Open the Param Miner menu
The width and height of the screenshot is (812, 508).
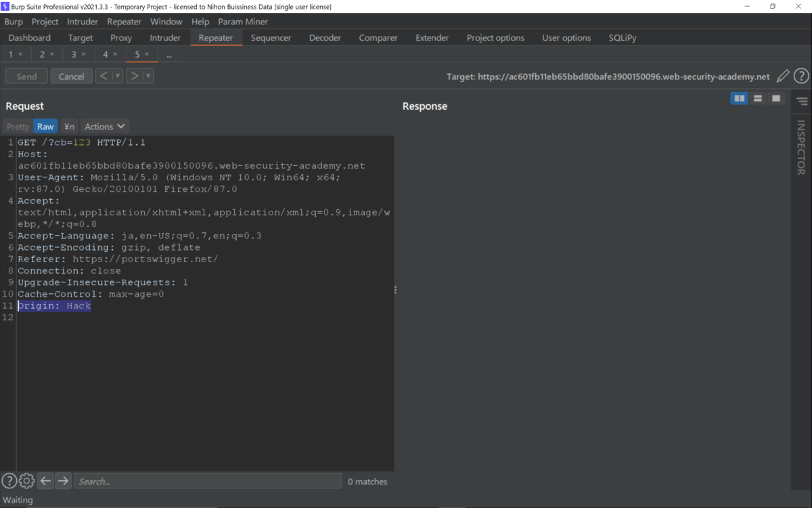click(243, 22)
